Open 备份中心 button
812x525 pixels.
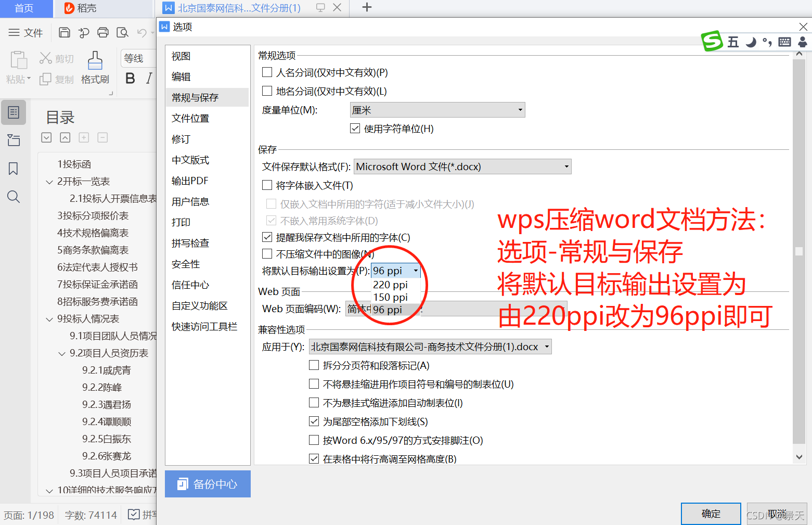(x=208, y=484)
